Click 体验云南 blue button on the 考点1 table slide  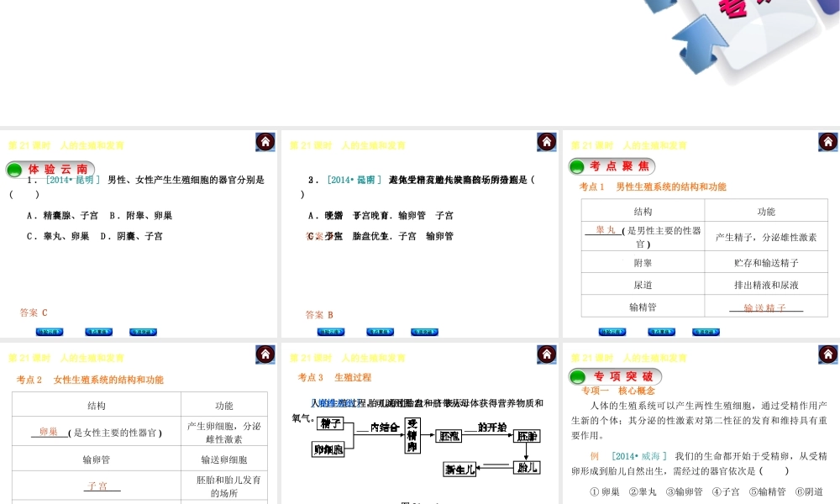(612, 332)
